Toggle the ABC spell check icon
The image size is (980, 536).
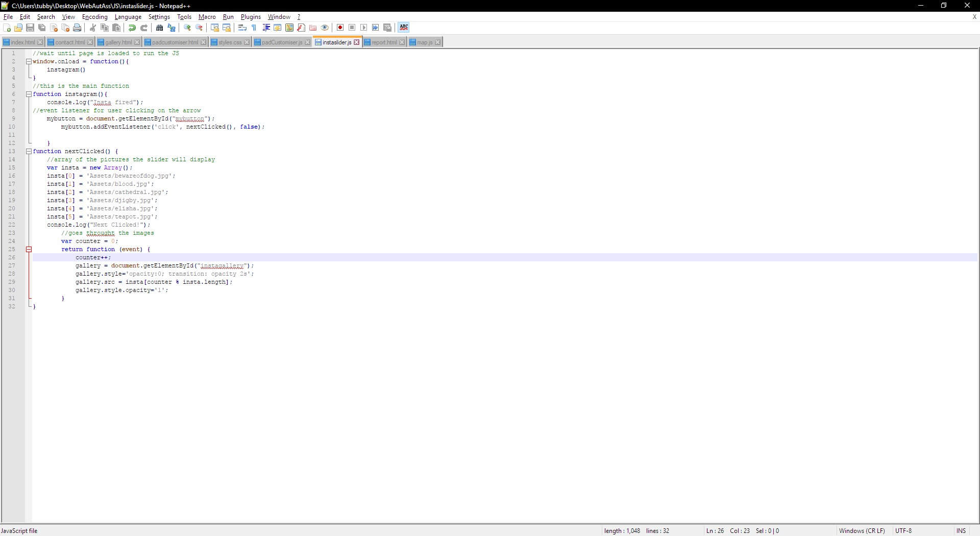404,28
